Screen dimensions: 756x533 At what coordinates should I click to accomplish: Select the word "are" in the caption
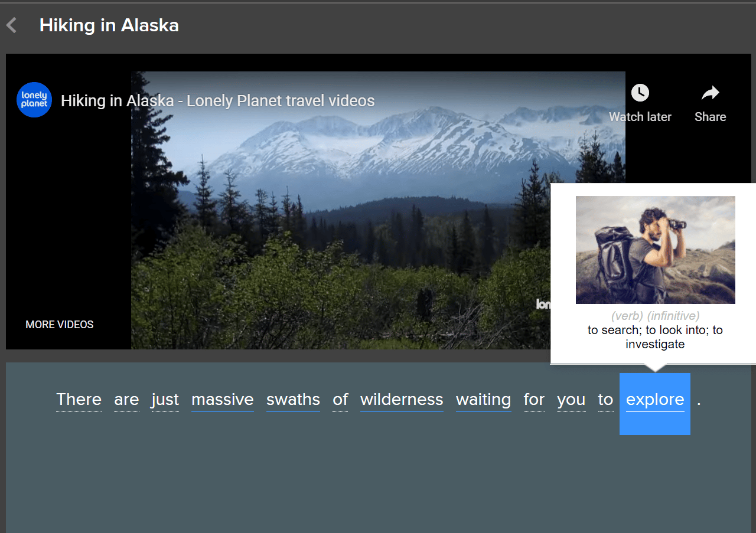click(x=126, y=400)
